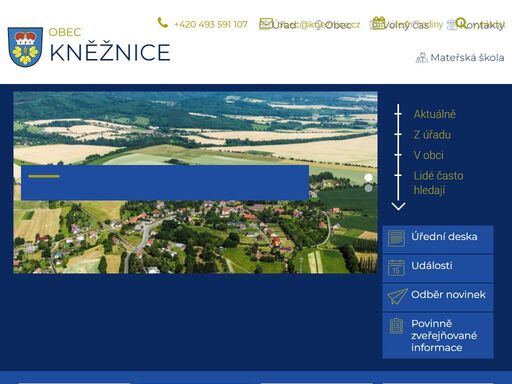The width and height of the screenshot is (512, 384).
Task: Jump to the Aktuálně section
Action: (434, 114)
